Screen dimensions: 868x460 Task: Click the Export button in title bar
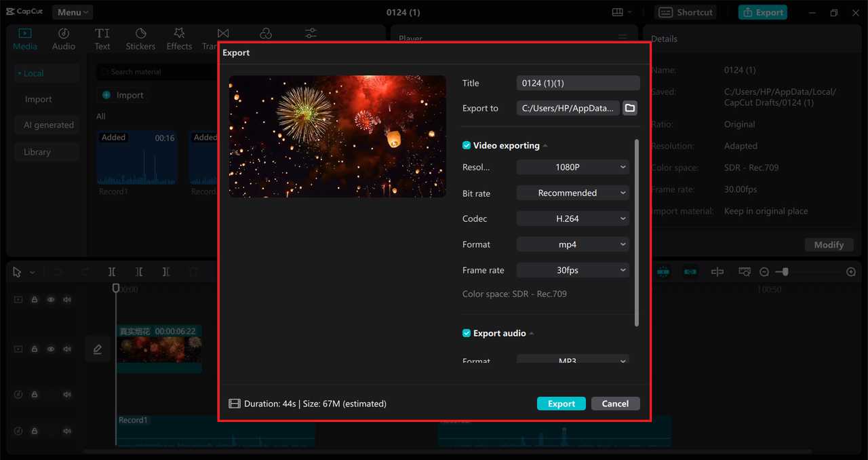[x=763, y=12]
